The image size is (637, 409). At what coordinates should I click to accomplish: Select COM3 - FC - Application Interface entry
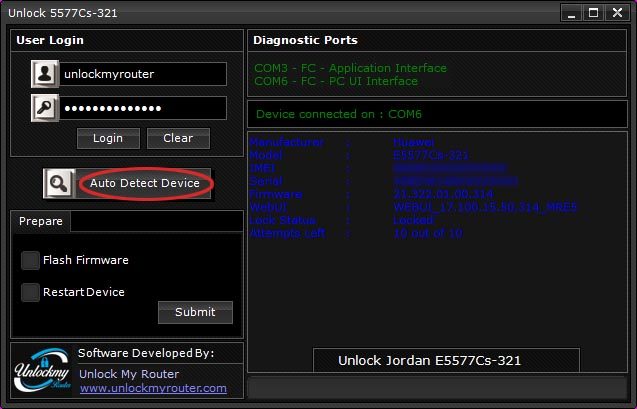350,68
